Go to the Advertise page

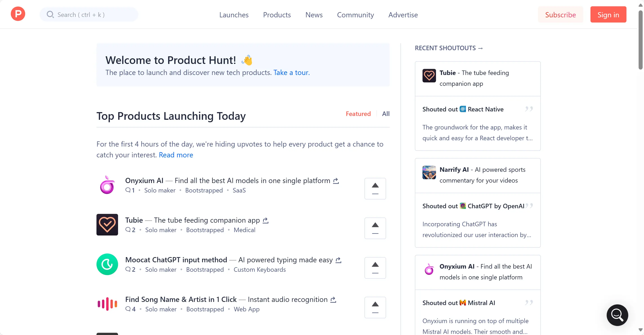(403, 15)
